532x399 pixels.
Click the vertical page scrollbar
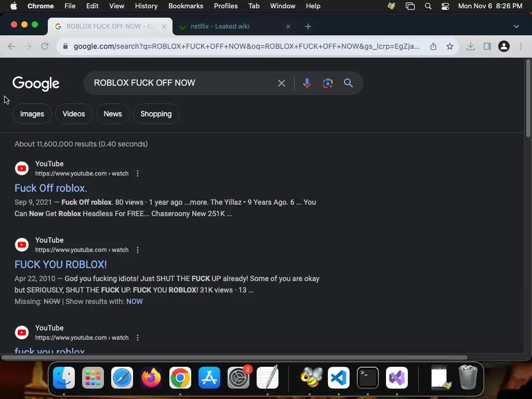528,98
